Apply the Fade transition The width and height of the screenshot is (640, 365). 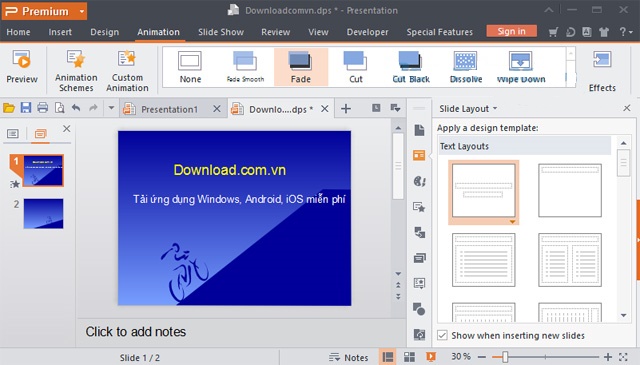coord(301,67)
